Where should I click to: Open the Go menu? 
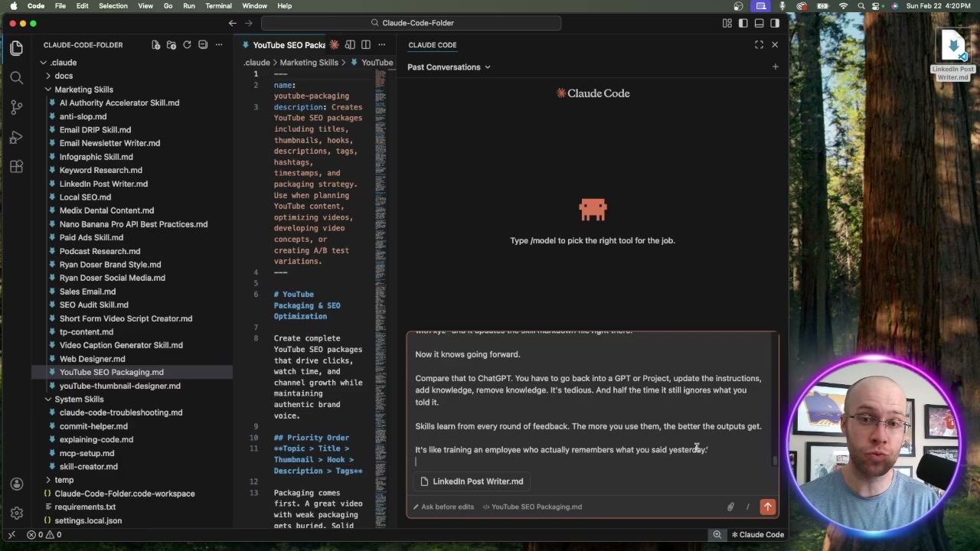coord(168,6)
